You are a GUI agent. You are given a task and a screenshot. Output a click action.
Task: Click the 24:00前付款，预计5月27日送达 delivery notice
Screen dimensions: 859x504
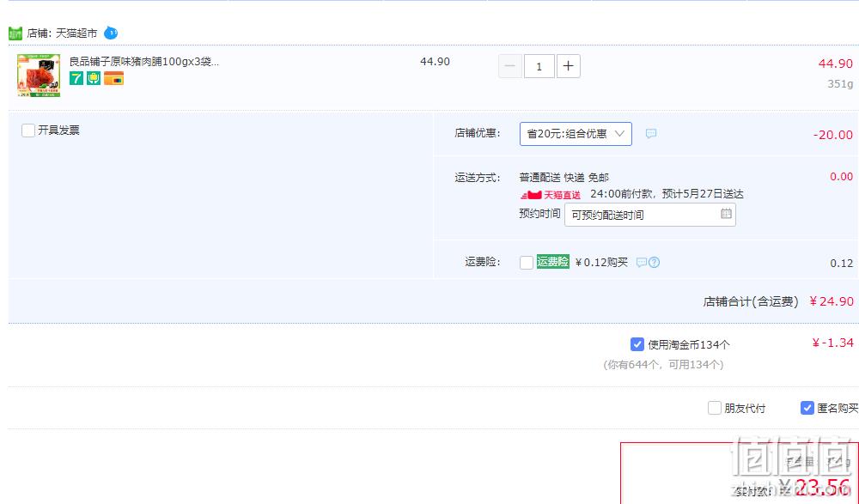667,194
